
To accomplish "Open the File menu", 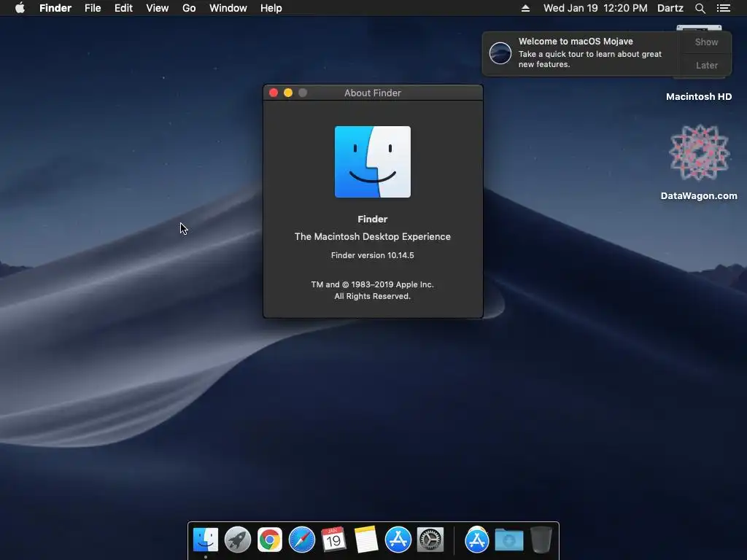I will point(93,8).
